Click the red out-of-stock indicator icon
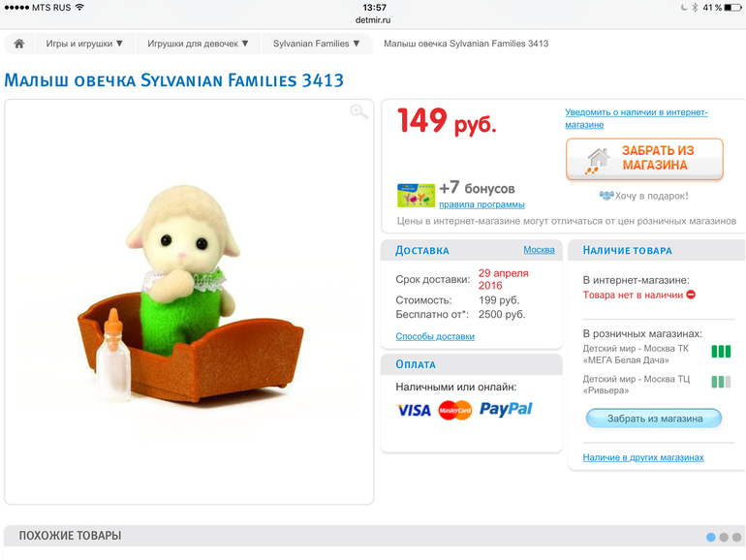This screenshot has width=746, height=560. pyautogui.click(x=691, y=295)
